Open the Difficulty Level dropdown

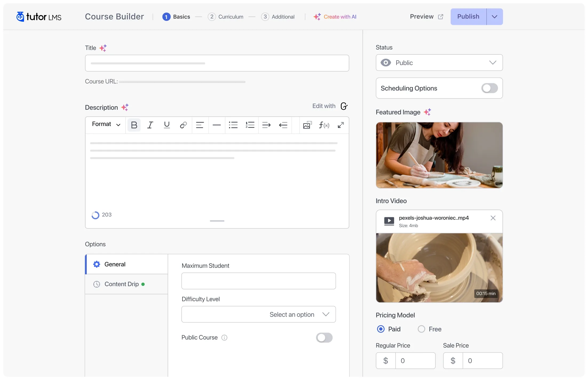pyautogui.click(x=258, y=314)
